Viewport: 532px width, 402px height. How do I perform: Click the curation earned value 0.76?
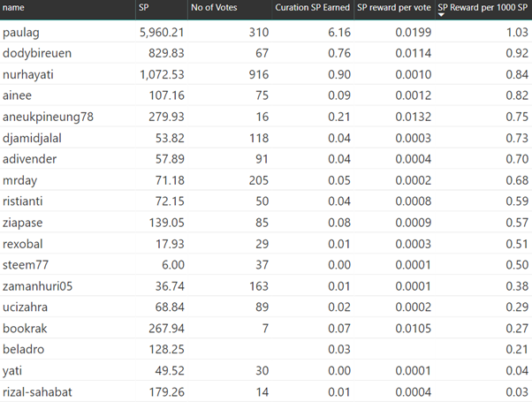339,53
